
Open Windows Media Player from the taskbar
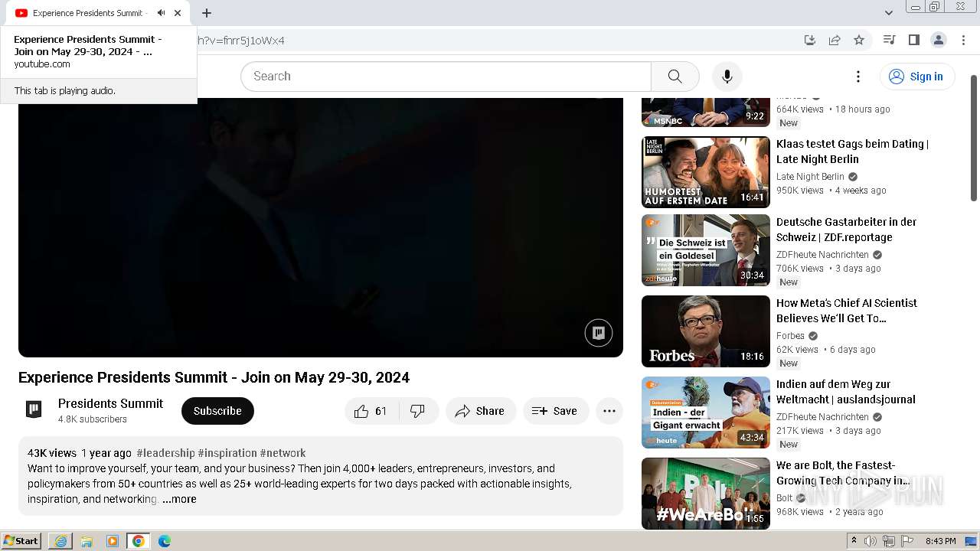tap(113, 541)
